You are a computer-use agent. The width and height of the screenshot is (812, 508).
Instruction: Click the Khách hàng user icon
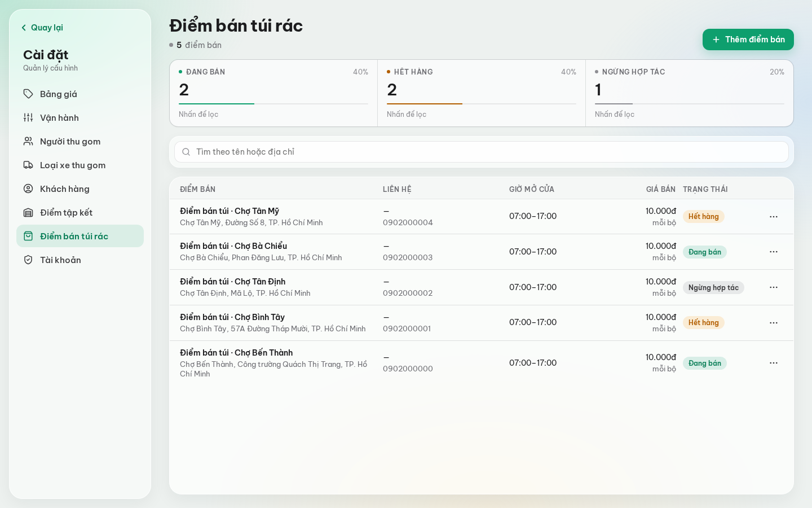pos(28,189)
